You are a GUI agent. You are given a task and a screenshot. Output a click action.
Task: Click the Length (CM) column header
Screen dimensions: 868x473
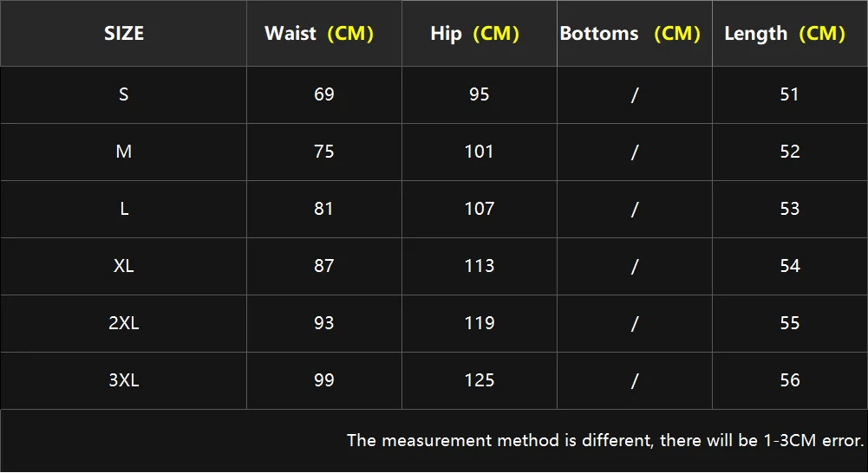[x=785, y=34]
